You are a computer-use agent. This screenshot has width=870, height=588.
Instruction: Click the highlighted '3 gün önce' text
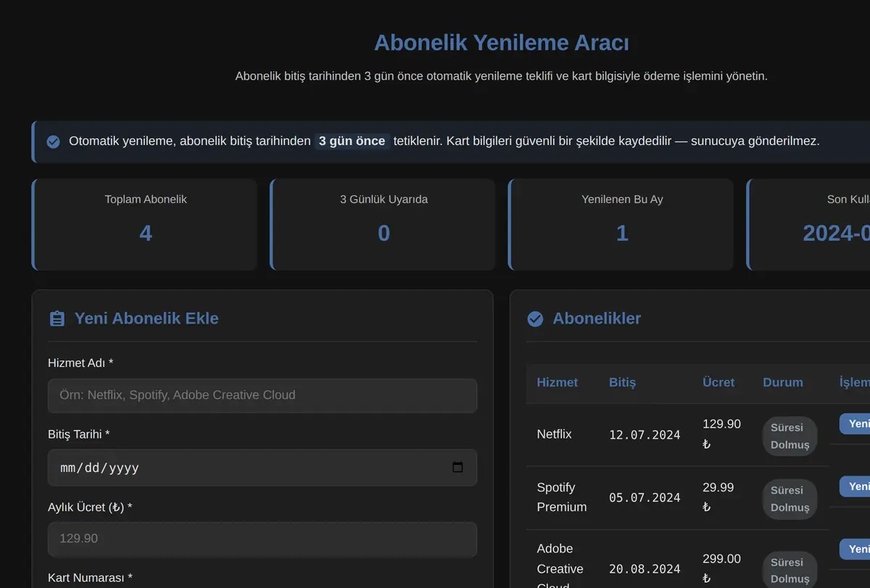tap(352, 141)
